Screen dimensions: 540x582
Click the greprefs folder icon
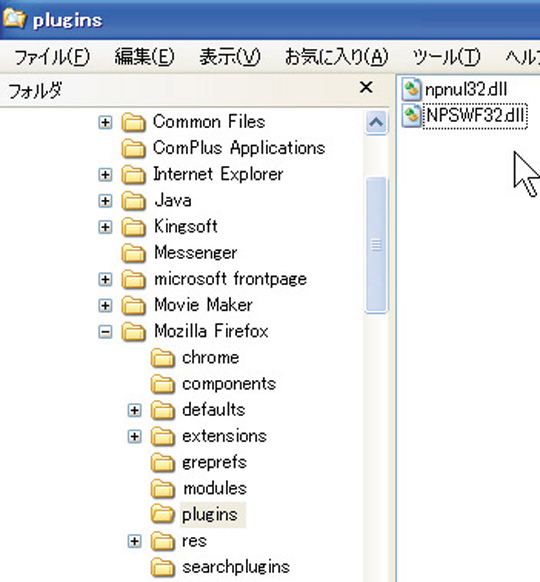tap(163, 462)
